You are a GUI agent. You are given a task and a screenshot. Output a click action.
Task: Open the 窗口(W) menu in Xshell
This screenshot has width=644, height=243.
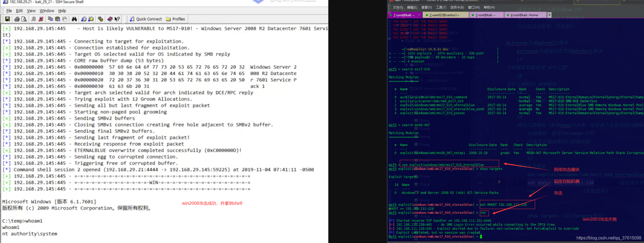(474, 7)
